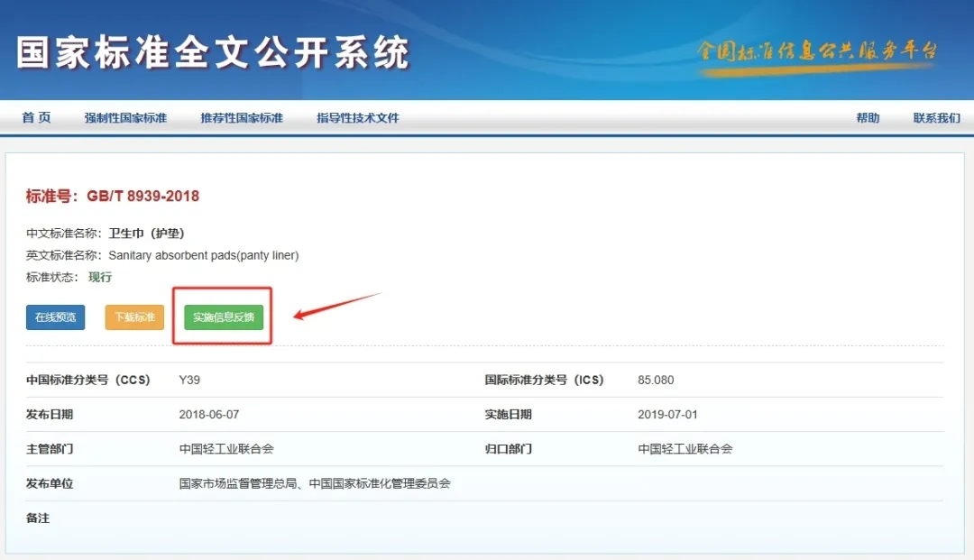Select 推荐性国家标准 in the navigation bar
This screenshot has width=974, height=560.
(x=242, y=118)
